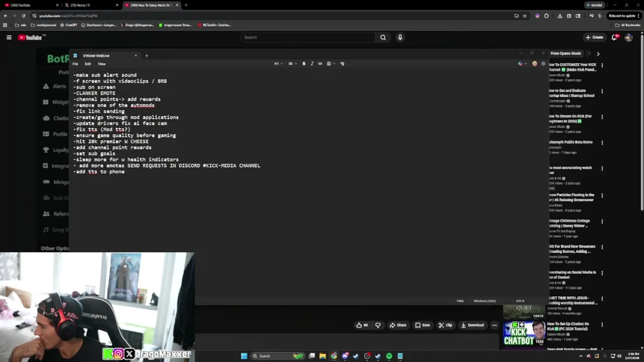The image size is (644, 362).
Task: Show hidden system tray icons
Action: (581, 356)
